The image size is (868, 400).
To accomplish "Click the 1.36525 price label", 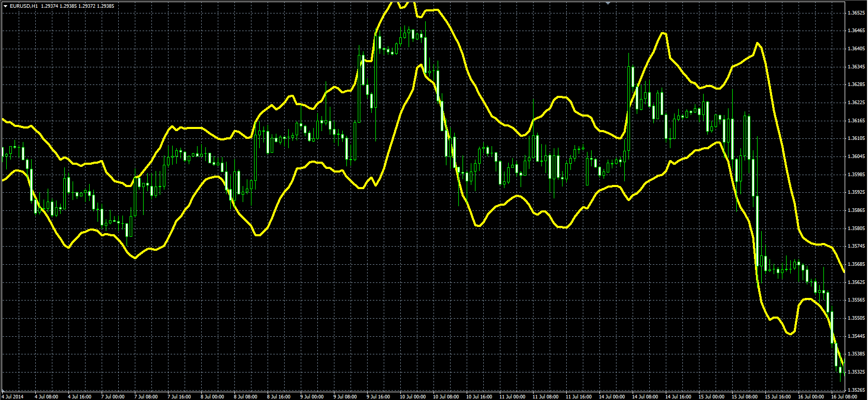I will tap(856, 12).
